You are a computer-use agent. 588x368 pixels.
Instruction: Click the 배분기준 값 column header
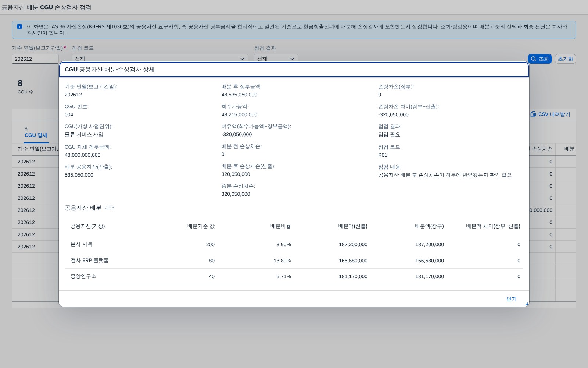[x=201, y=226]
